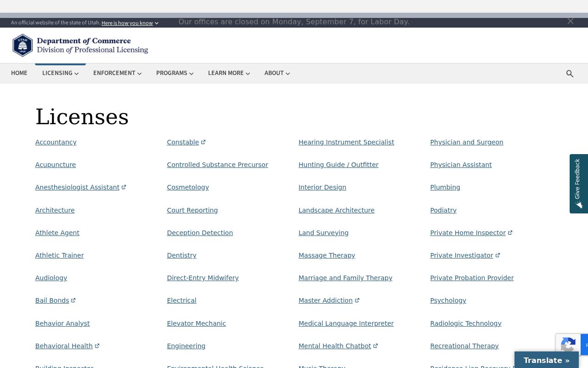Open the Interior Design license link
The height and width of the screenshot is (368, 588).
click(322, 187)
